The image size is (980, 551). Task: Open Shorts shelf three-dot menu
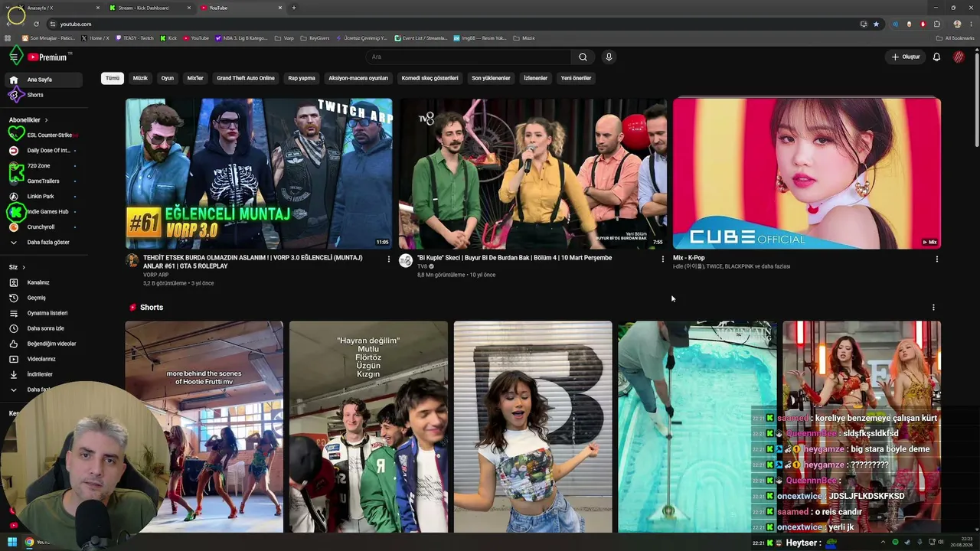pos(933,308)
